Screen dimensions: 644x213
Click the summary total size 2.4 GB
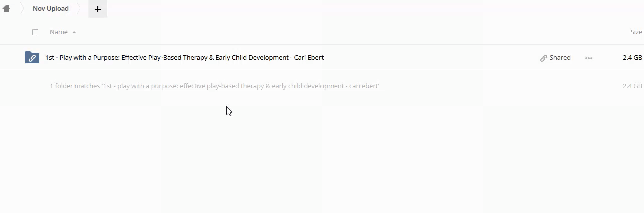[632, 86]
